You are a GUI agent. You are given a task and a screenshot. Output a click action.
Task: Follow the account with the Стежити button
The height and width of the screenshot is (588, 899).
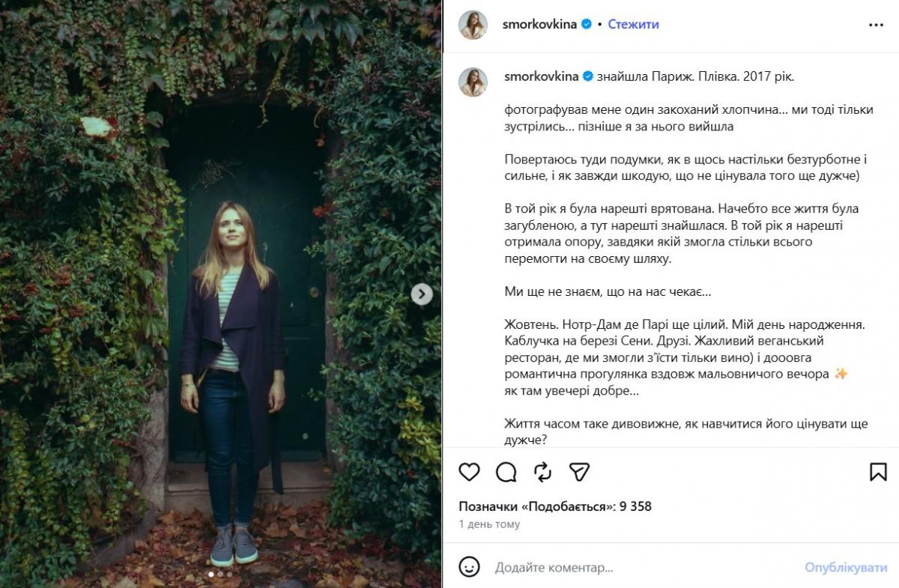tap(633, 24)
